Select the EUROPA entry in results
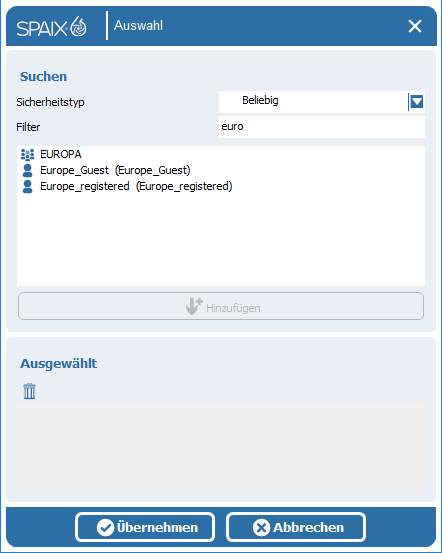This screenshot has width=442, height=553. point(61,154)
